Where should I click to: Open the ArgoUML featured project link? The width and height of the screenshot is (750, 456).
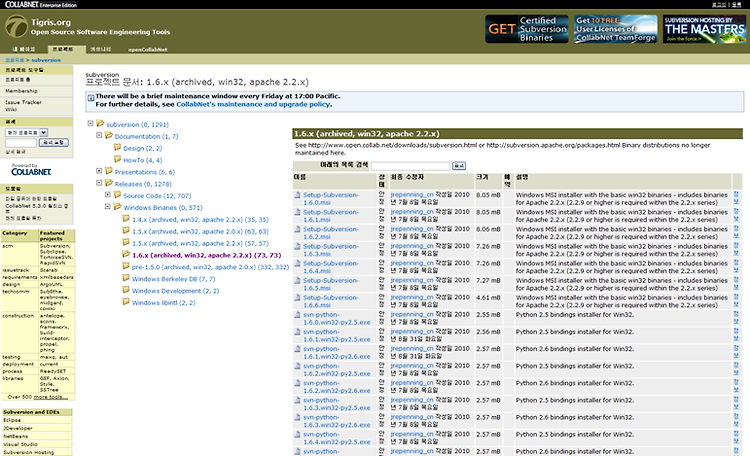(x=51, y=284)
